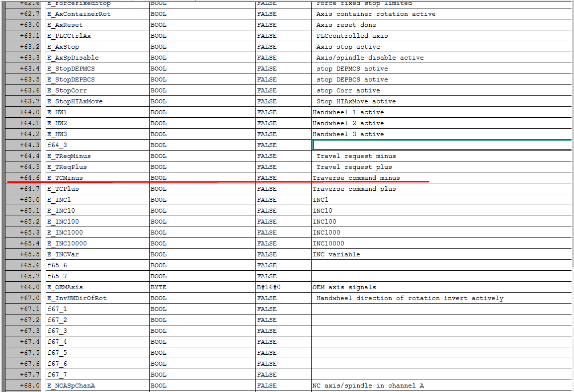
Task: Click comment 'Traverse command minus'
Action: 356,178
